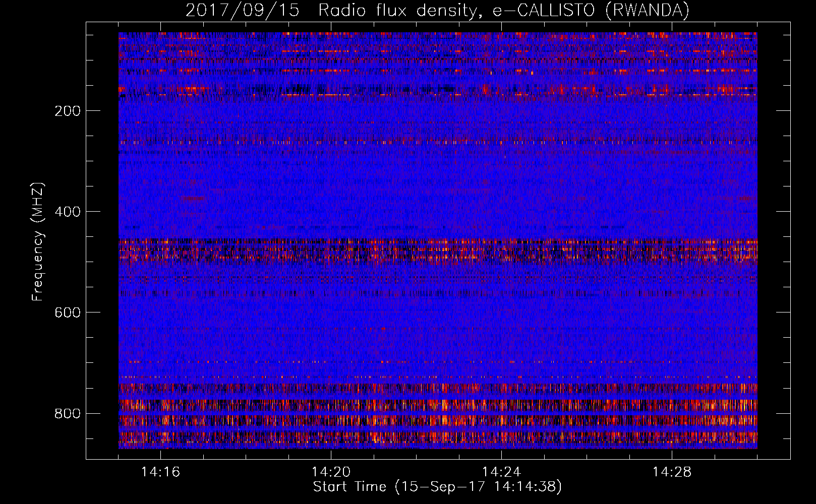Click the 14:28 time tick label
Image resolution: width=816 pixels, height=504 pixels.
tap(672, 472)
